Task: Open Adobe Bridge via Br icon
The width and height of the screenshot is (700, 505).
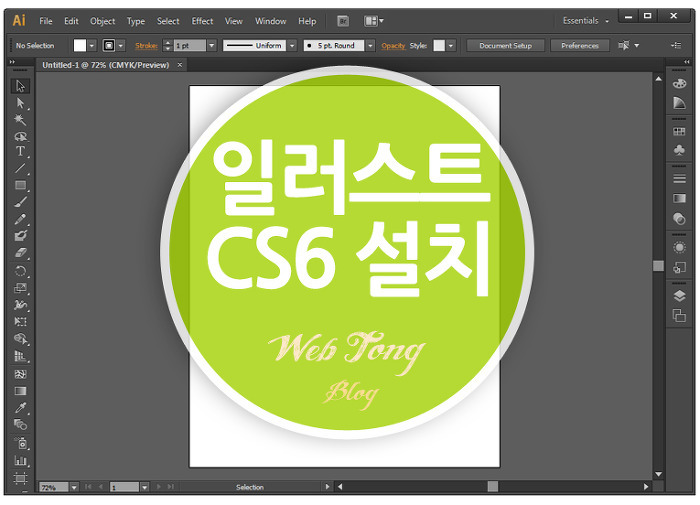Action: [343, 21]
